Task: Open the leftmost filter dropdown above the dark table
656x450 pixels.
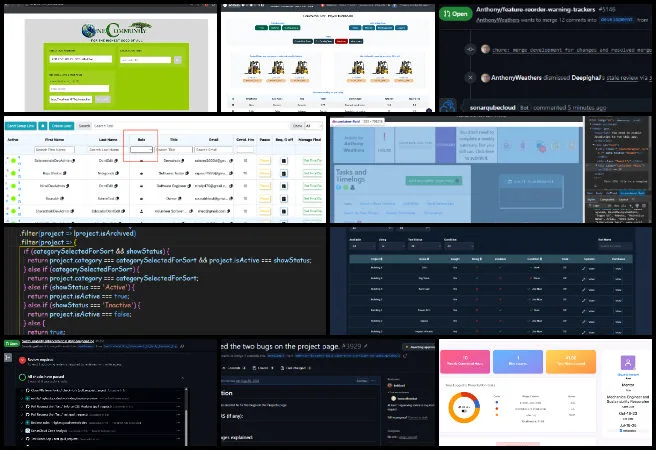Action: pyautogui.click(x=362, y=246)
